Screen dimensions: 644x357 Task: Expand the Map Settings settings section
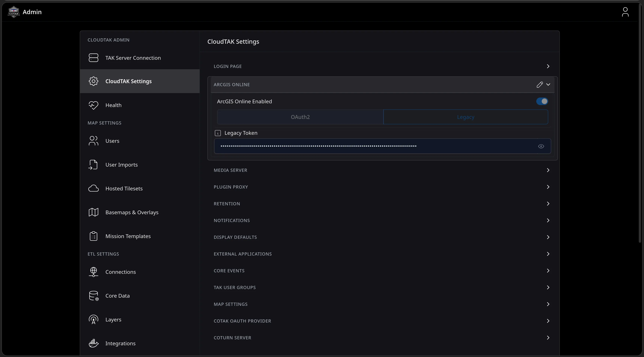point(383,304)
